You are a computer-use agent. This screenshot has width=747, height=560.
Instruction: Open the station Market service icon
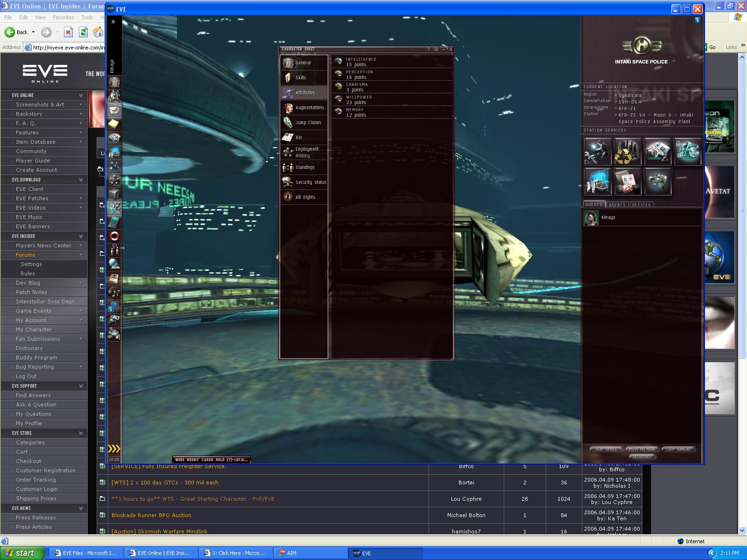pyautogui.click(x=657, y=151)
